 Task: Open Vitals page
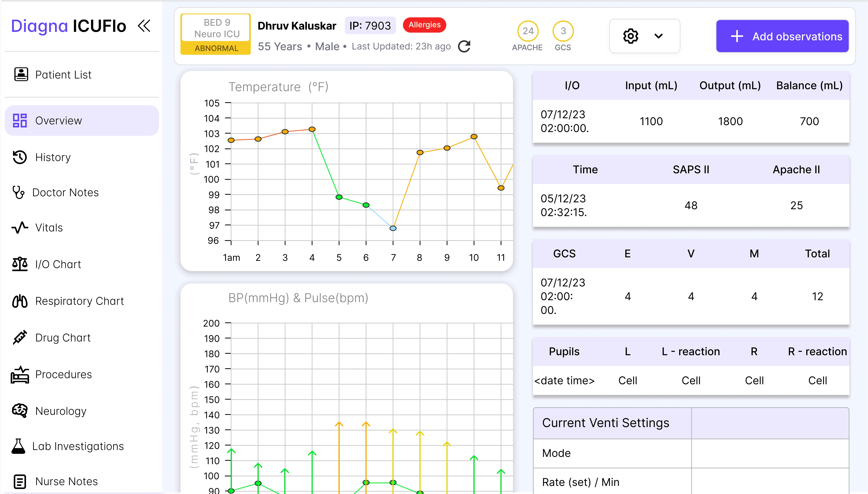[x=82, y=228]
